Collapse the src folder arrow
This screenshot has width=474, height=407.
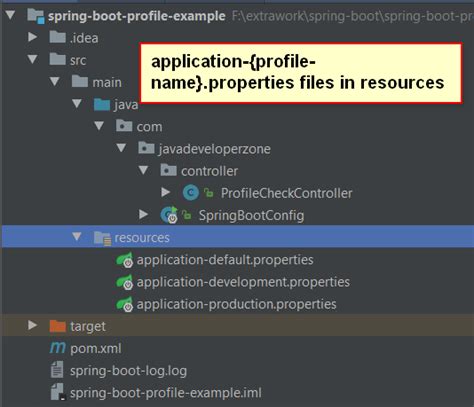(x=32, y=59)
